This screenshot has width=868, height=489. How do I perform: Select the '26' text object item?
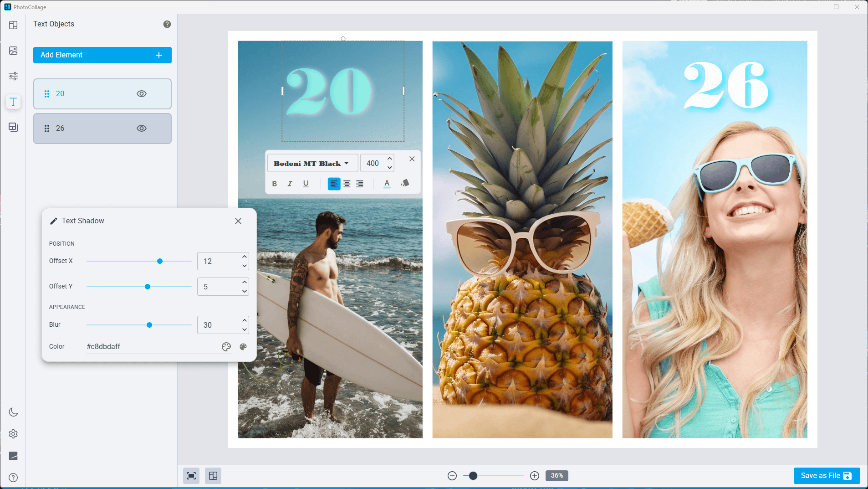(x=102, y=129)
